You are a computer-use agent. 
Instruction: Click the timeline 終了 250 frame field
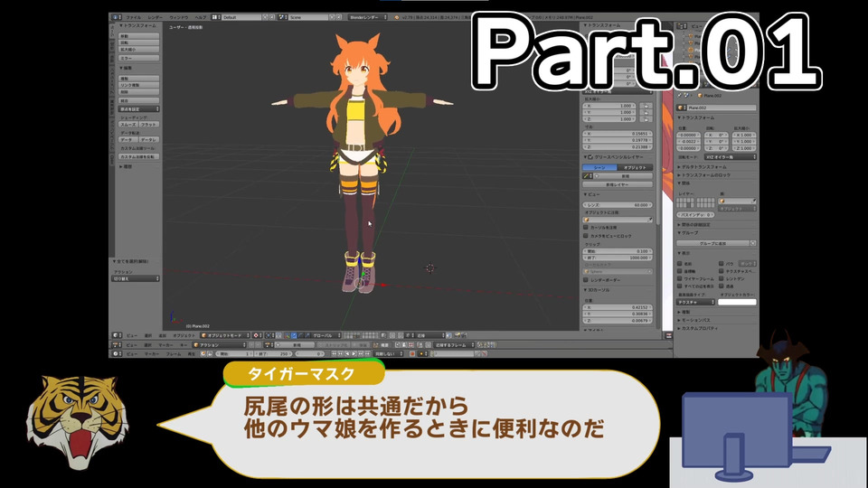273,353
